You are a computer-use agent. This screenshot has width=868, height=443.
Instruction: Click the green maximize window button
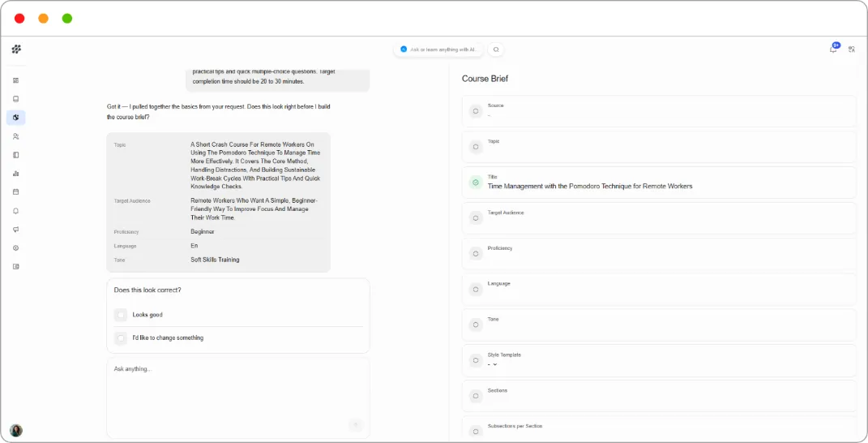click(x=67, y=19)
